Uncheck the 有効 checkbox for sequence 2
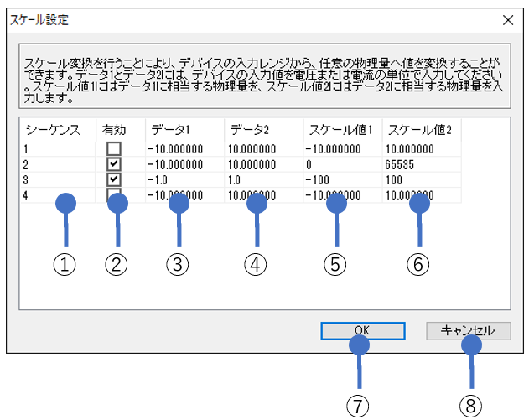 (114, 164)
